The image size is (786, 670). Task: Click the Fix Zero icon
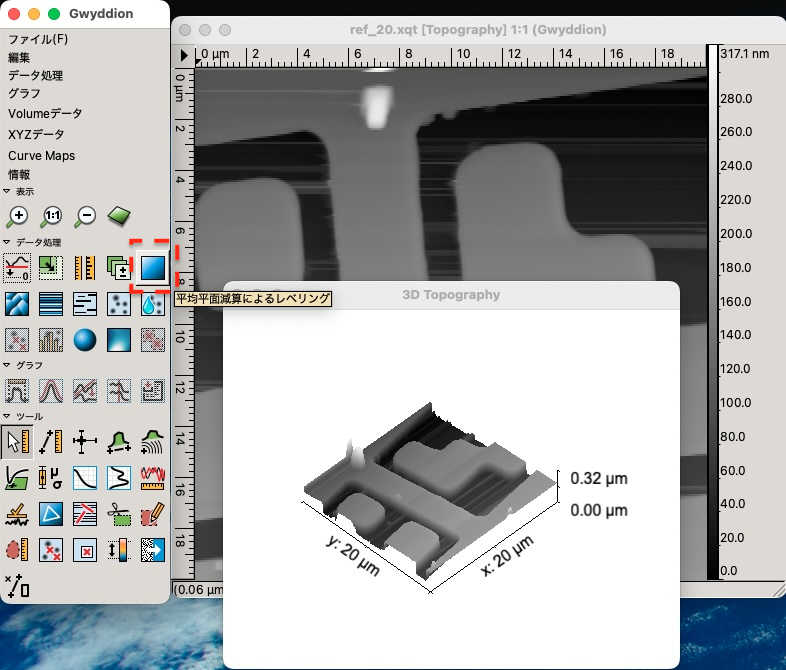click(x=17, y=267)
